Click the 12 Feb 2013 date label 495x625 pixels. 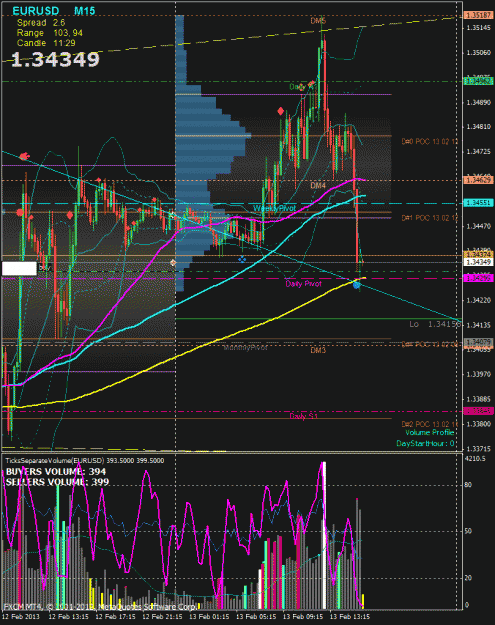(x=21, y=617)
